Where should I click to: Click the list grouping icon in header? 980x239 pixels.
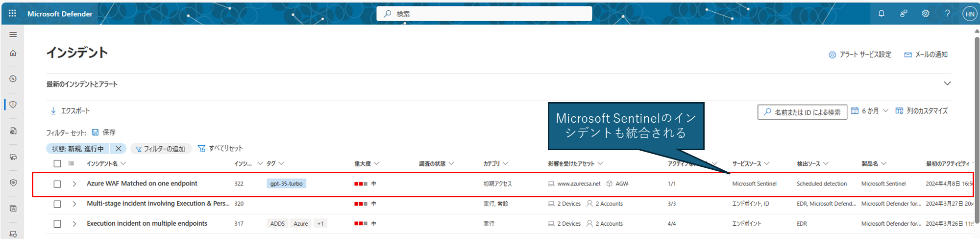[71, 163]
